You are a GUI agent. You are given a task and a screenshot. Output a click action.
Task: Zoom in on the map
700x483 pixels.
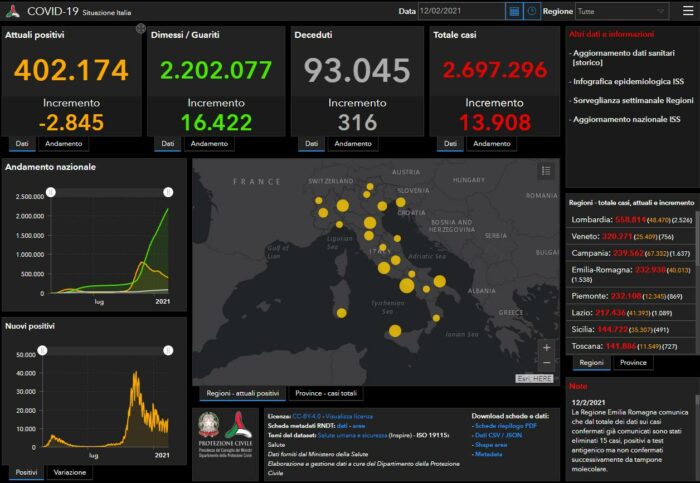(546, 347)
